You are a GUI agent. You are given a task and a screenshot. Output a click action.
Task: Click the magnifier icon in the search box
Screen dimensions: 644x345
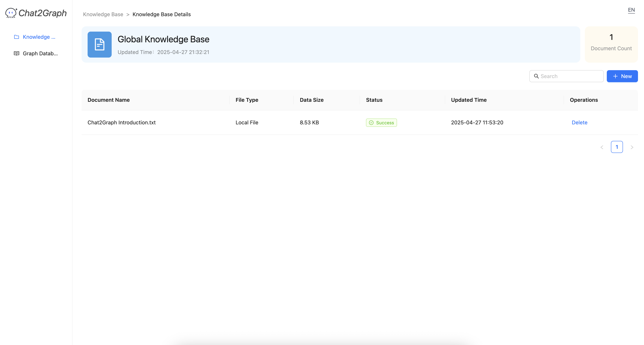[536, 76]
